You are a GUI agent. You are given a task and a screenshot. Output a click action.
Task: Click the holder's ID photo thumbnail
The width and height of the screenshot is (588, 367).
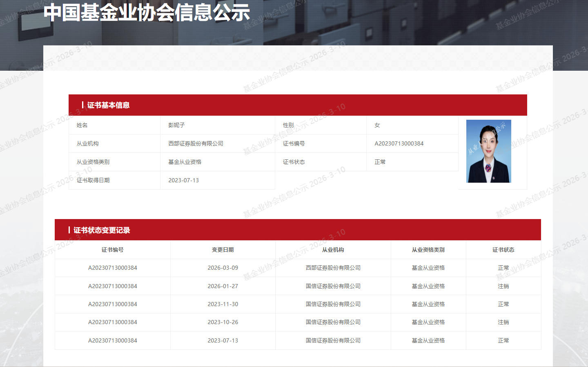coord(488,151)
